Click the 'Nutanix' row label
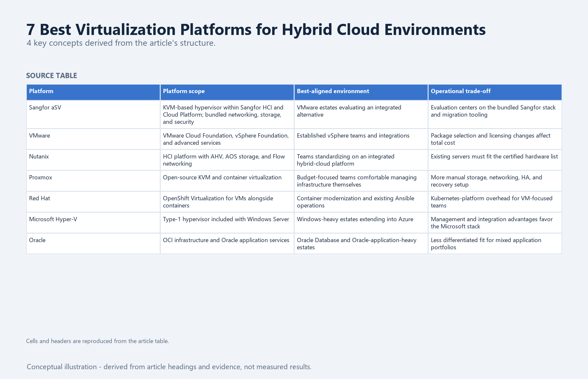The image size is (588, 379). pos(93,160)
